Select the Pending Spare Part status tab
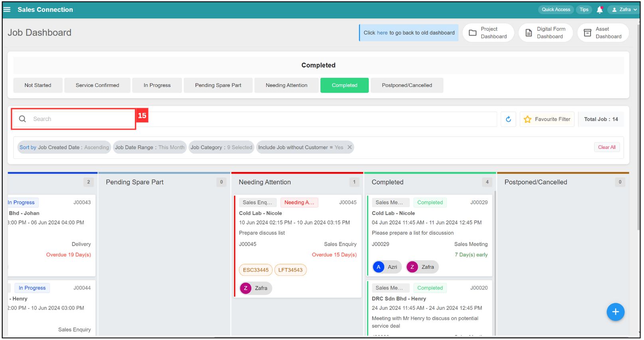The height and width of the screenshot is (340, 644). click(218, 85)
